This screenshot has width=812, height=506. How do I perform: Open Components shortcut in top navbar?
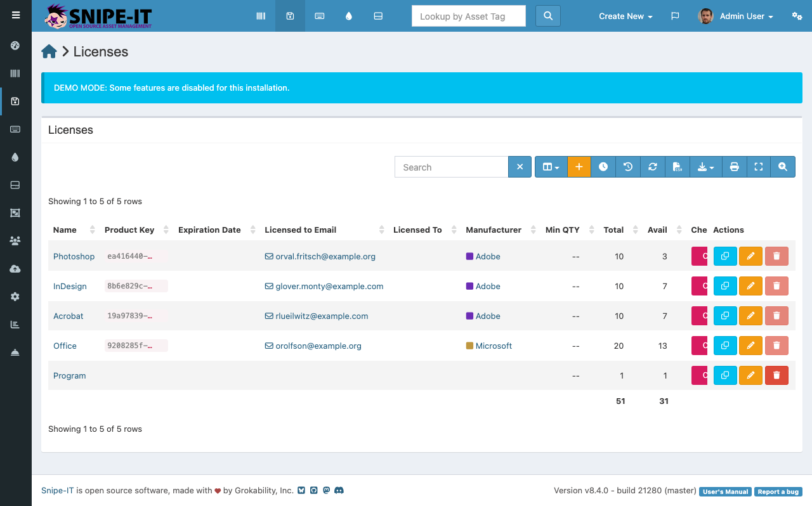378,16
